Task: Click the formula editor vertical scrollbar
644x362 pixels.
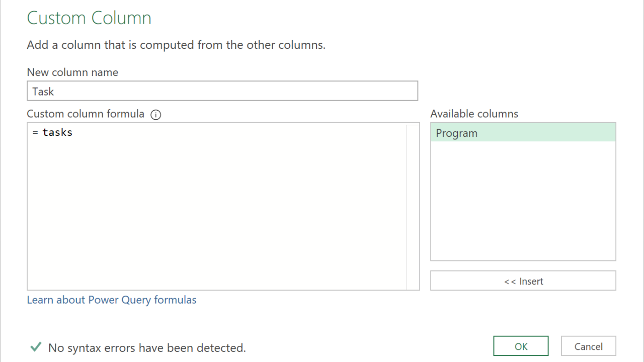Action: click(413, 206)
